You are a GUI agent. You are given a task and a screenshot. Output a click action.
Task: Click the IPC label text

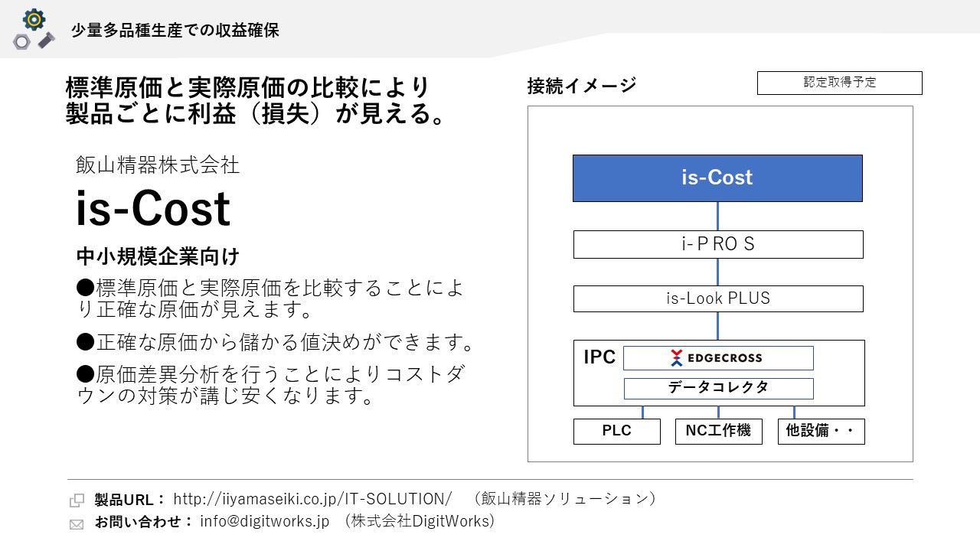click(599, 357)
